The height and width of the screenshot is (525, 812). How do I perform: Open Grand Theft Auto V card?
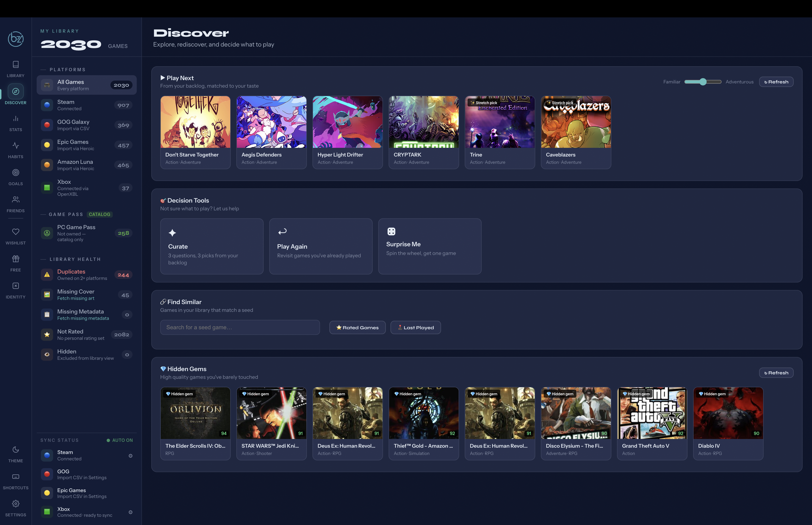pyautogui.click(x=652, y=423)
